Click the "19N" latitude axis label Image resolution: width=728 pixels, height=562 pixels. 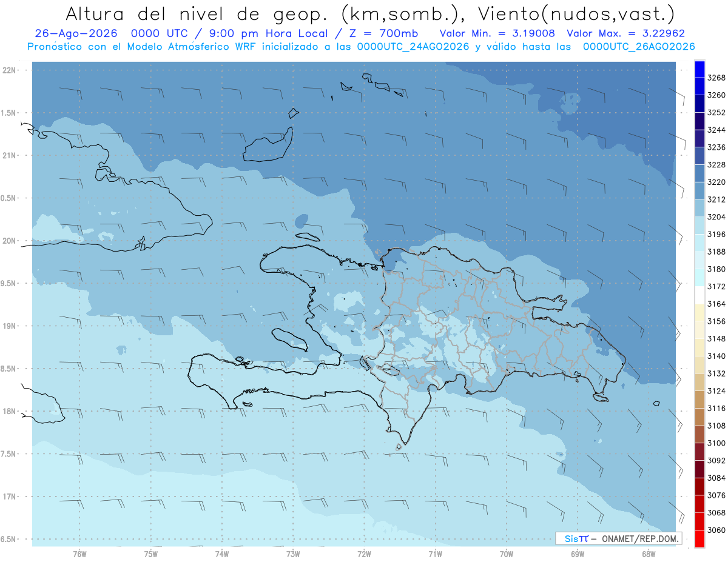tap(10, 326)
